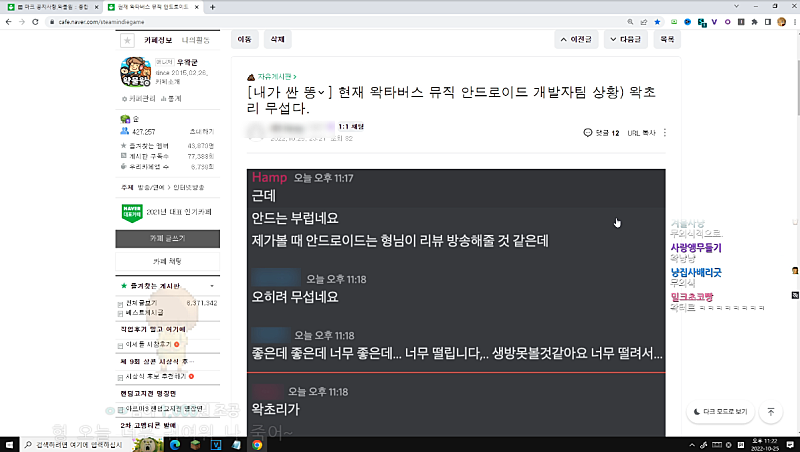The width and height of the screenshot is (800, 452).
Task: Click the scroll-to-top arrow button
Action: click(x=771, y=412)
